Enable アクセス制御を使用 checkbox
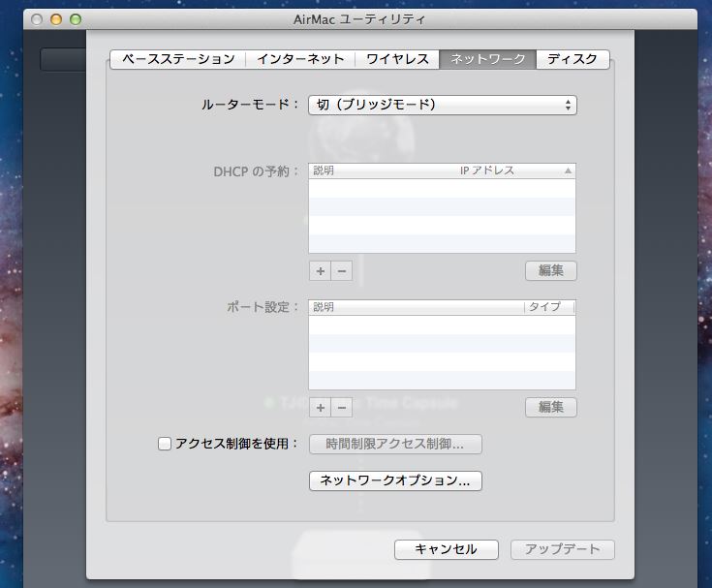The image size is (712, 588). [x=165, y=444]
